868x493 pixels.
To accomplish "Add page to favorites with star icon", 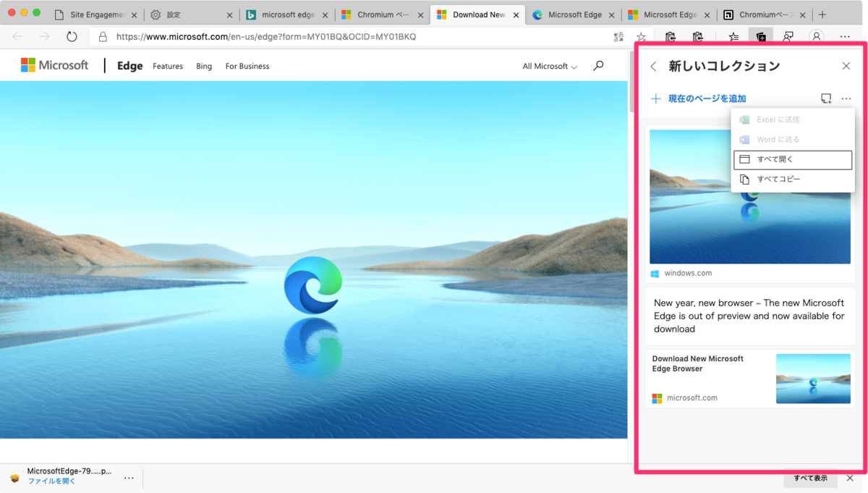I will pyautogui.click(x=641, y=37).
